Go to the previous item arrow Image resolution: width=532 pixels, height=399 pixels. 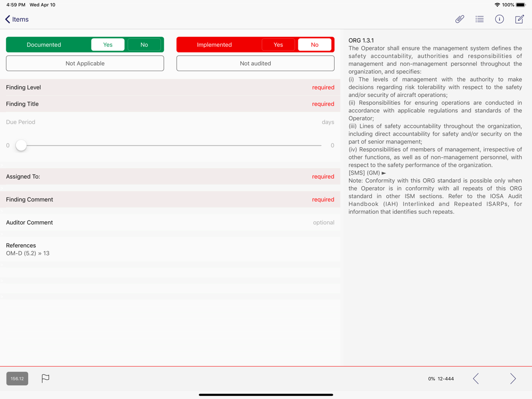tap(476, 378)
